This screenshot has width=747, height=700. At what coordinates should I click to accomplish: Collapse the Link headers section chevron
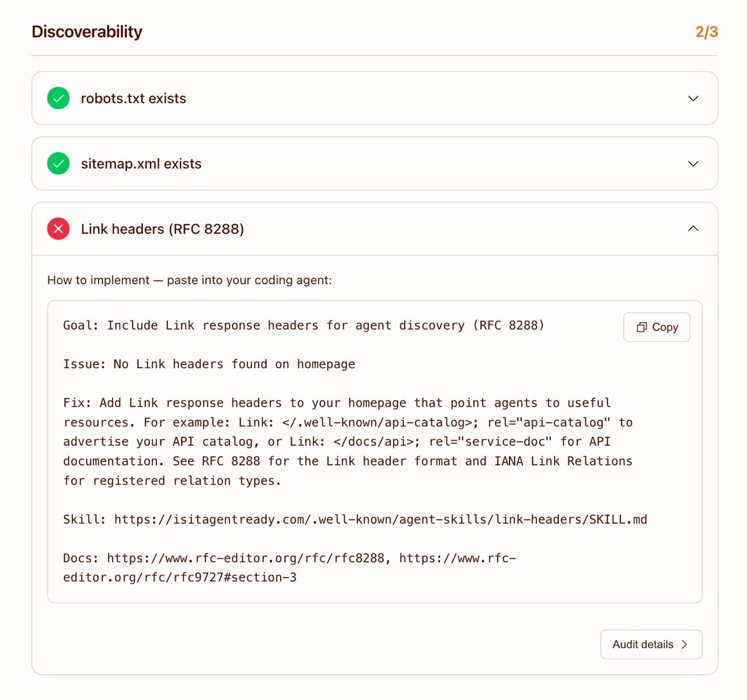coord(693,229)
